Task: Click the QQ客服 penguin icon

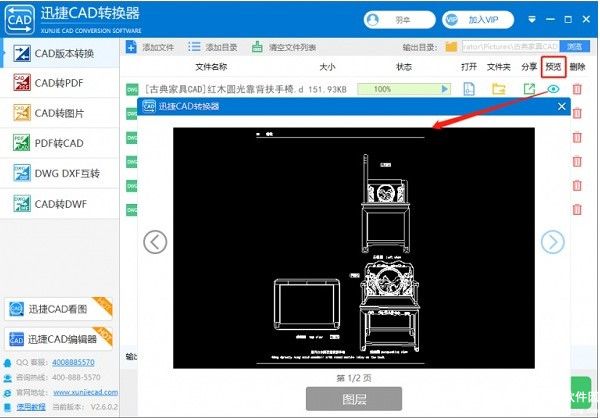Action: 7,363
